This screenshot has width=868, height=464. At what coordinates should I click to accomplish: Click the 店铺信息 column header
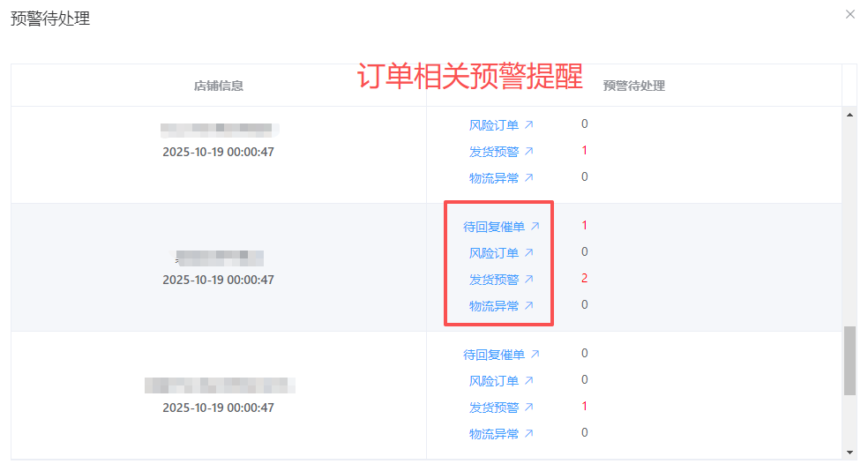click(x=219, y=86)
